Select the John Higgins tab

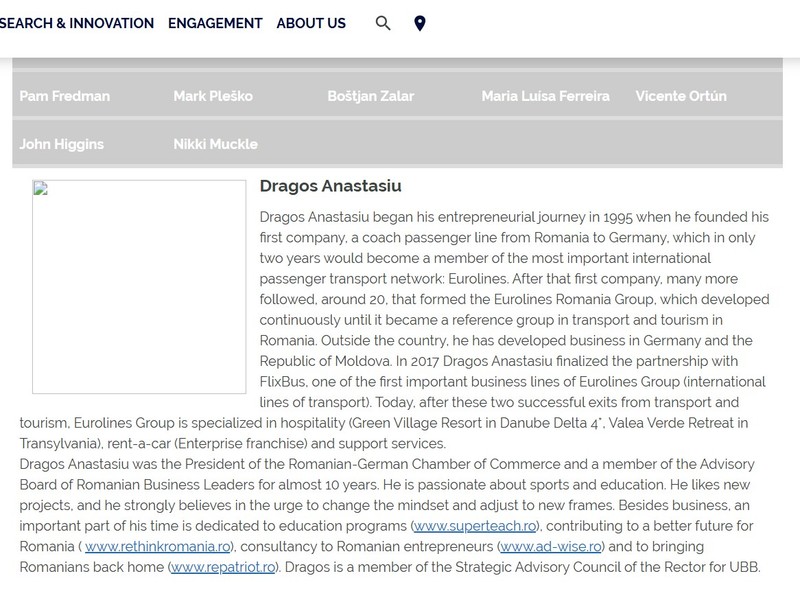point(62,144)
